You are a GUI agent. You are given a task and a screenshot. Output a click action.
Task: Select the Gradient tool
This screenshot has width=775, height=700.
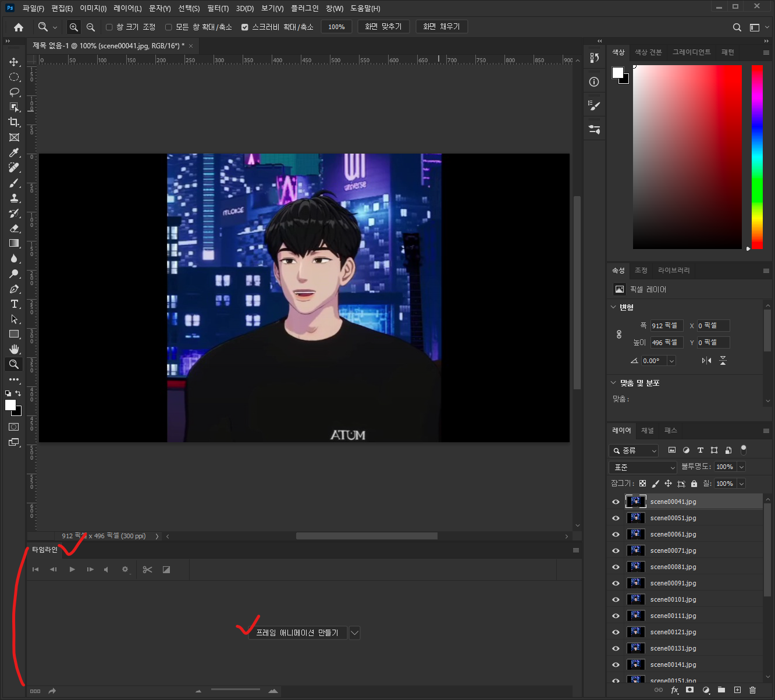pos(14,243)
